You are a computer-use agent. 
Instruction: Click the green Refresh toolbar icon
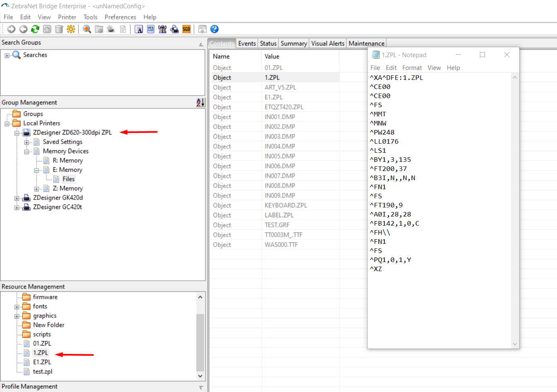coord(35,29)
